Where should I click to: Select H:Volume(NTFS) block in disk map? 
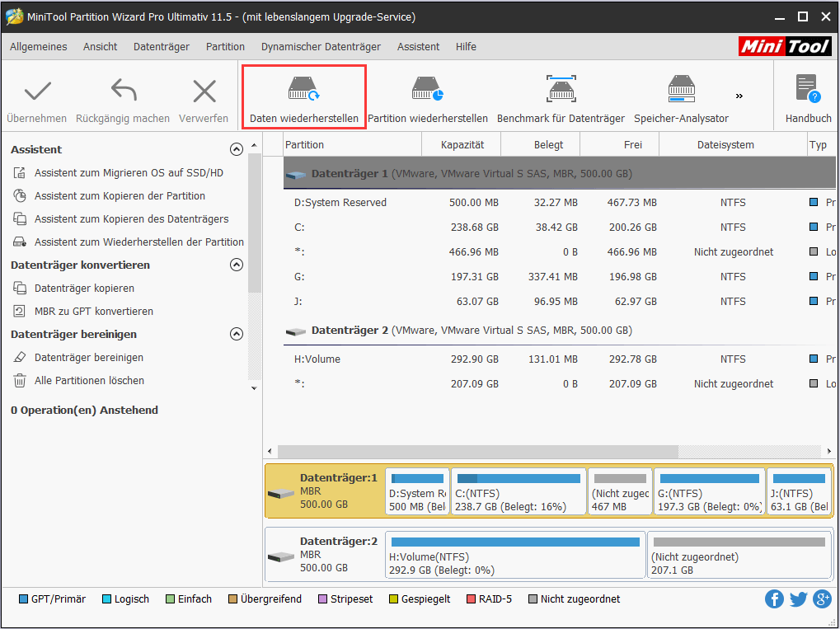[515, 555]
